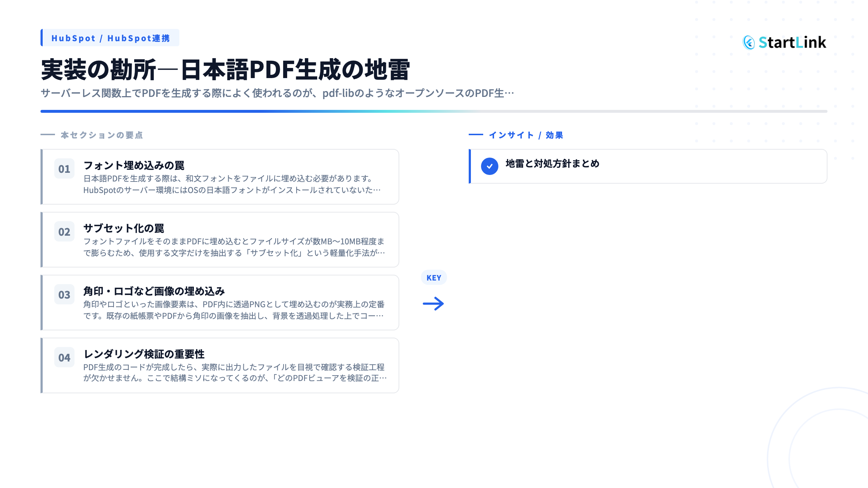Click the StartLink logo icon
868x488 pixels.
click(749, 43)
